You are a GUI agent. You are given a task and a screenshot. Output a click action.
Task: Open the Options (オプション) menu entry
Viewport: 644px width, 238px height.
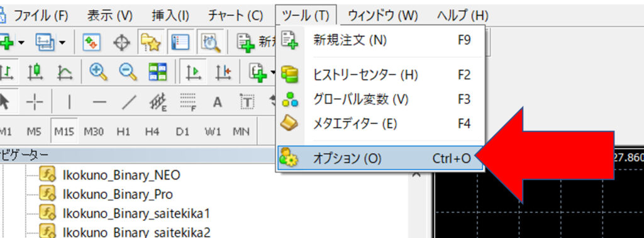click(x=380, y=158)
